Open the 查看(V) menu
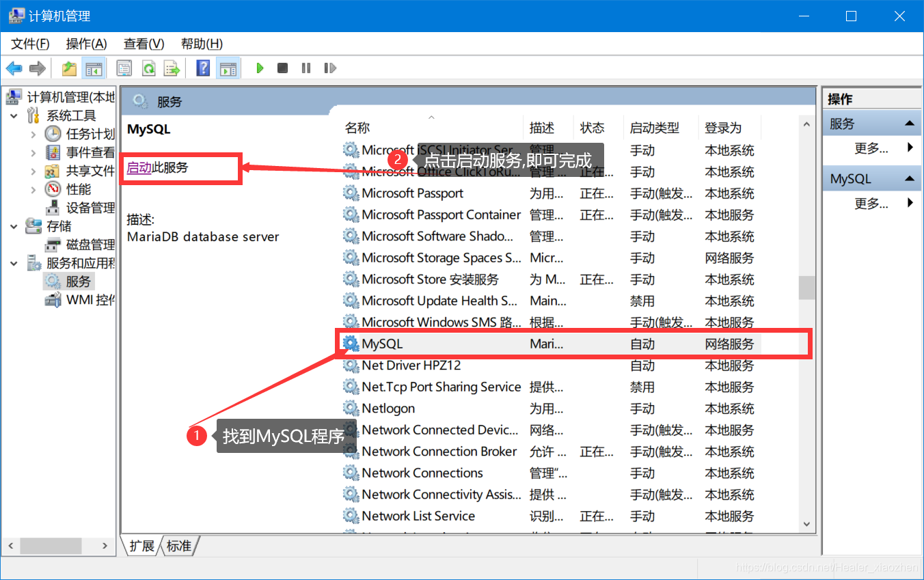Image resolution: width=924 pixels, height=580 pixels. tap(144, 44)
